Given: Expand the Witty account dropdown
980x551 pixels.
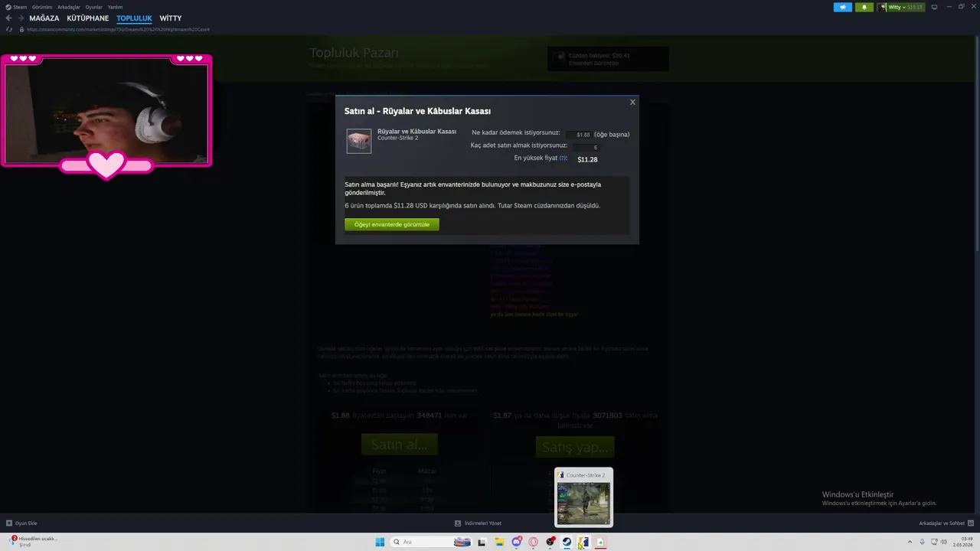Looking at the screenshot, I should coord(902,7).
